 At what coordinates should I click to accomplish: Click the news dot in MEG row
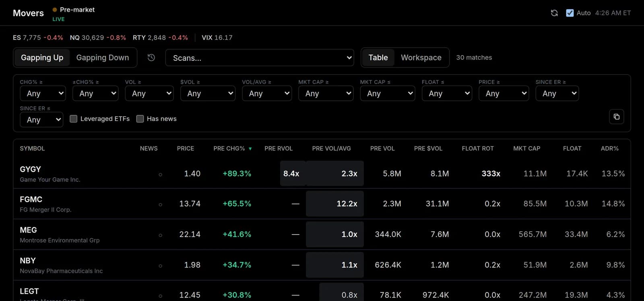(160, 235)
